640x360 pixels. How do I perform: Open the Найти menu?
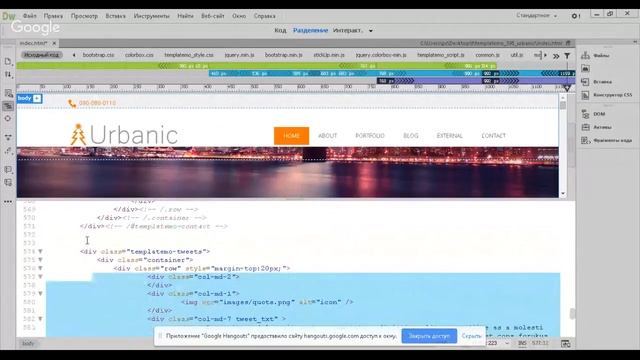185,16
